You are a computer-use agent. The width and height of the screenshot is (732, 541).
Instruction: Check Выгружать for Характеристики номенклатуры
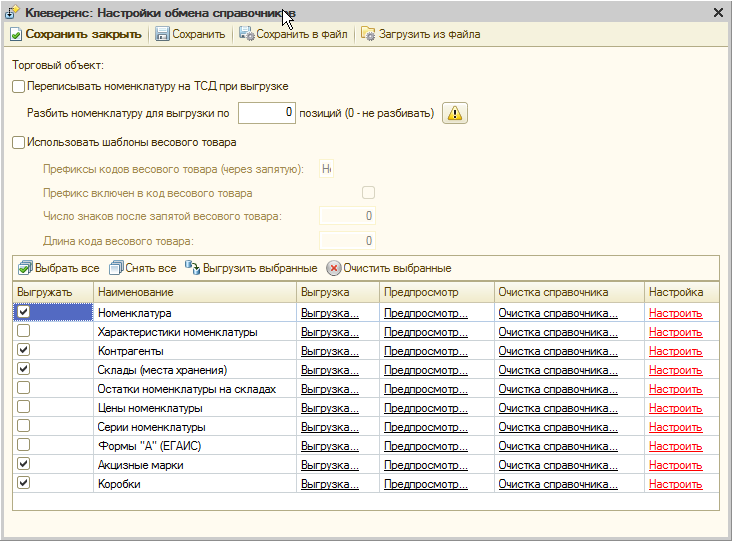pos(23,331)
